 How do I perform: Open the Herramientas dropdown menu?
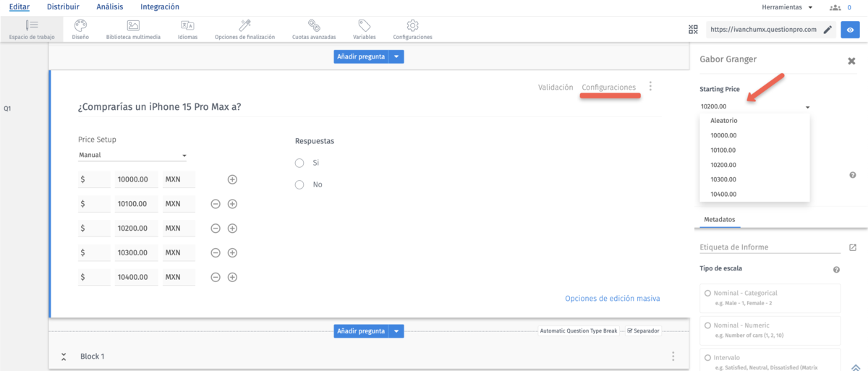pos(787,7)
